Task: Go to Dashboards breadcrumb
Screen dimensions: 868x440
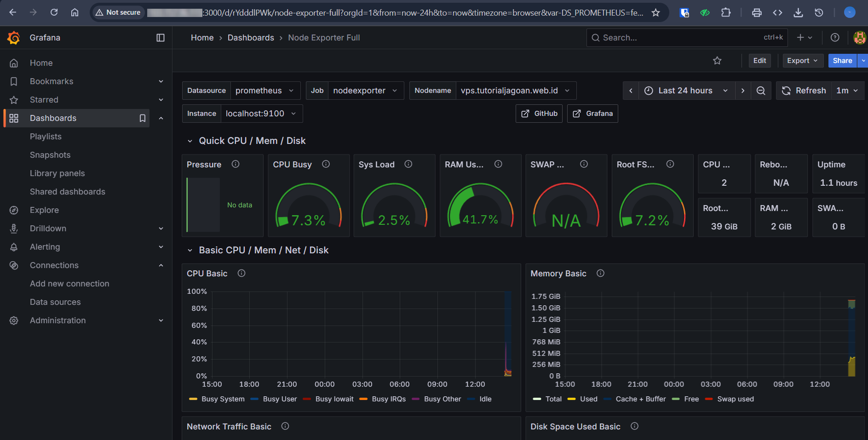Action: 251,38
